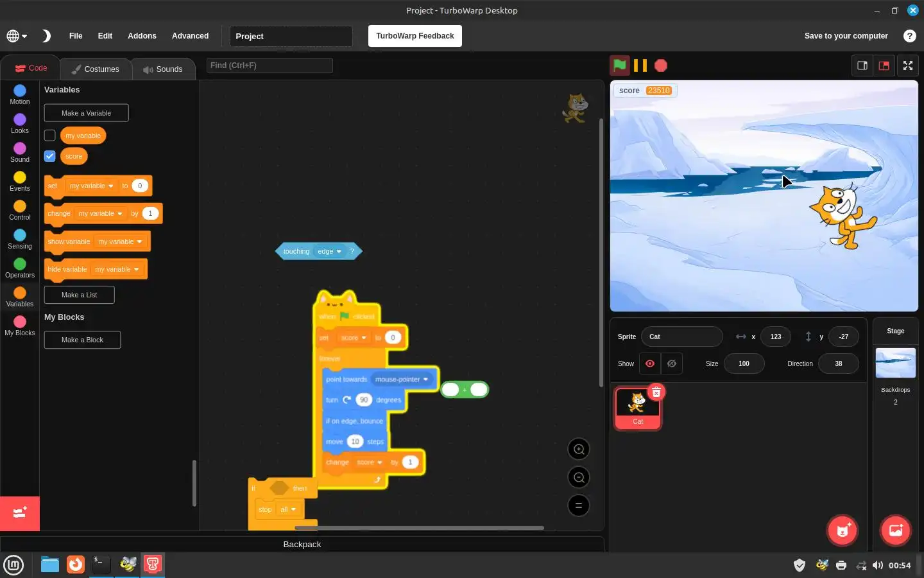The width and height of the screenshot is (924, 578).
Task: Click the Direction field showing 38
Action: pos(839,363)
